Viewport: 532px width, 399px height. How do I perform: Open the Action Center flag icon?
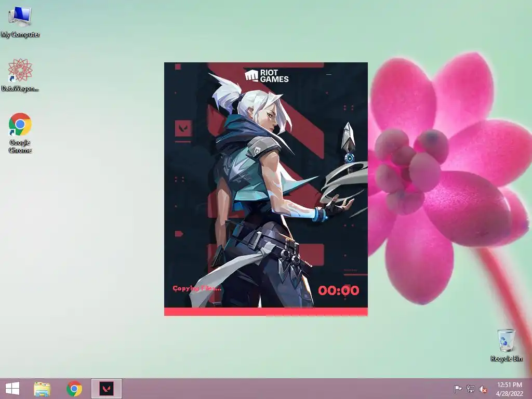(x=458, y=389)
